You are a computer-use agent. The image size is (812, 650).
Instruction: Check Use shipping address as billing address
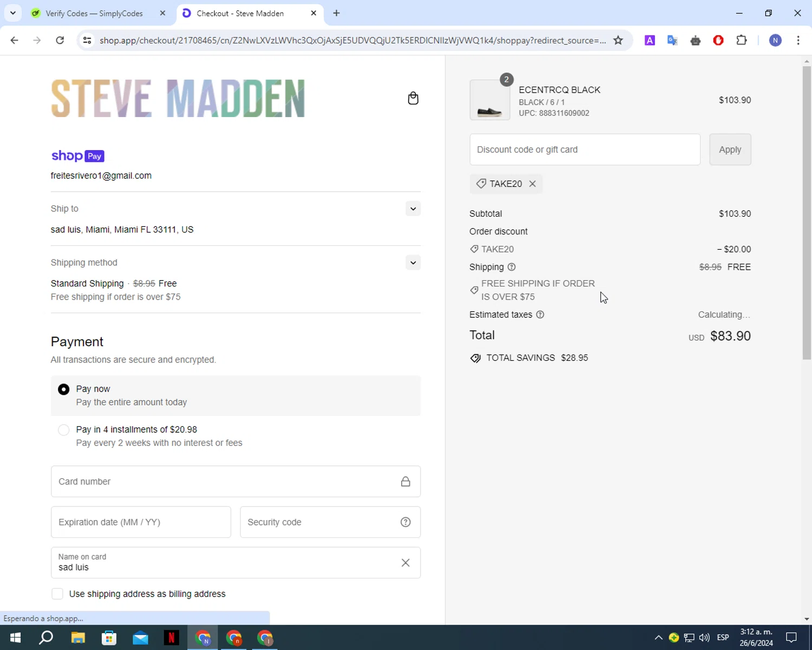[x=57, y=594]
